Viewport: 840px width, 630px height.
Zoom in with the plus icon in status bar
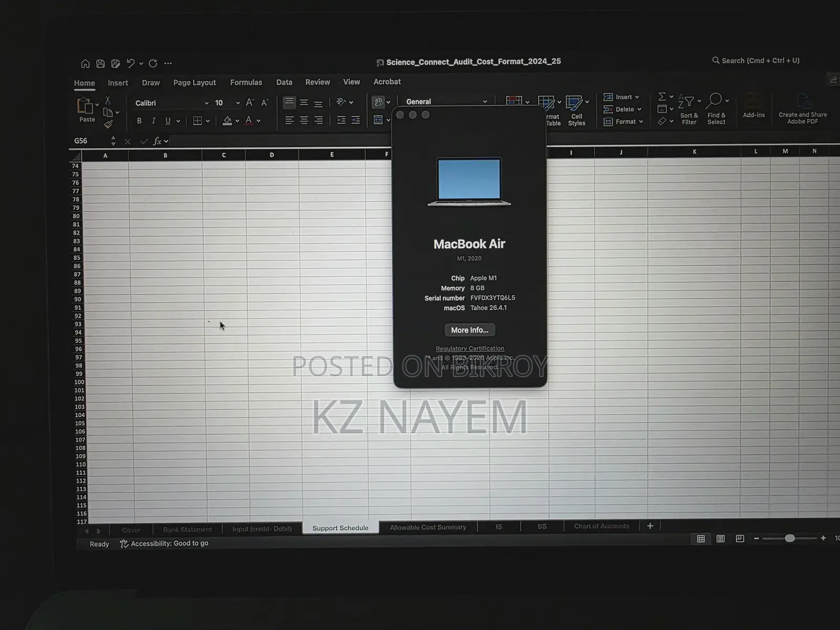click(823, 538)
